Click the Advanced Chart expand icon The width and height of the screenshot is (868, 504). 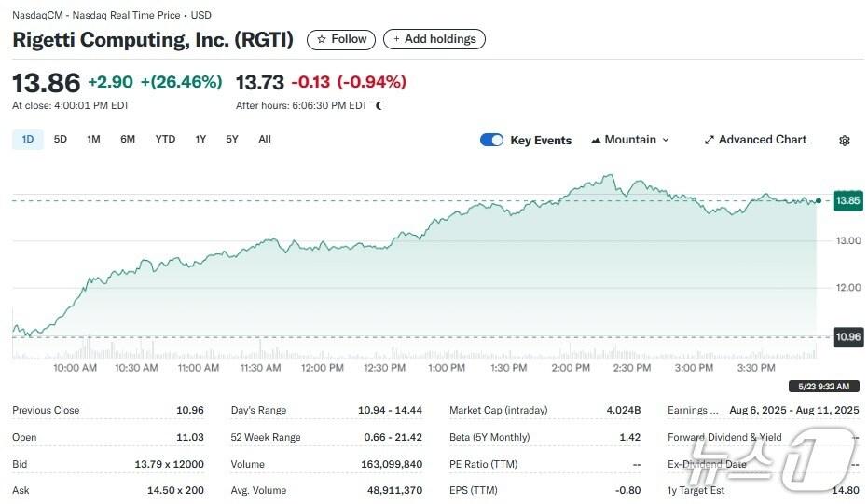click(x=710, y=140)
